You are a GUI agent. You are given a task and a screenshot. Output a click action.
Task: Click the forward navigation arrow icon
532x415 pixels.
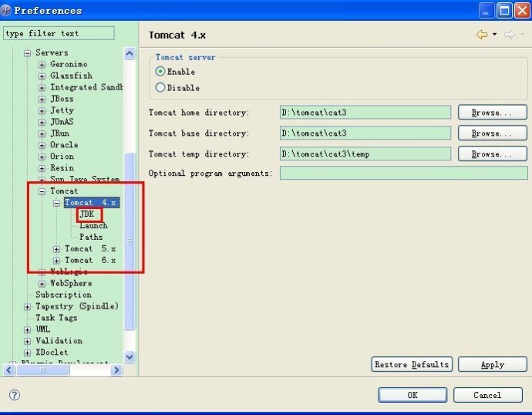(x=508, y=35)
